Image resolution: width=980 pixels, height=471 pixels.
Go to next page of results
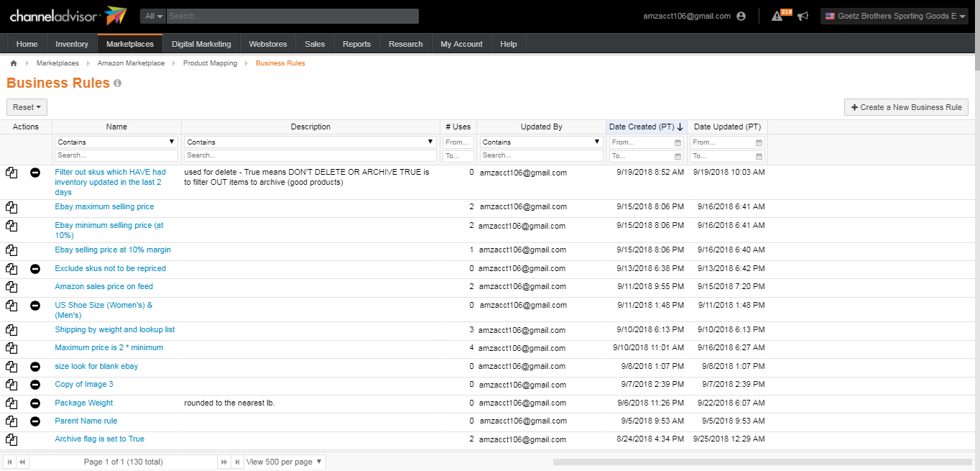tap(224, 462)
